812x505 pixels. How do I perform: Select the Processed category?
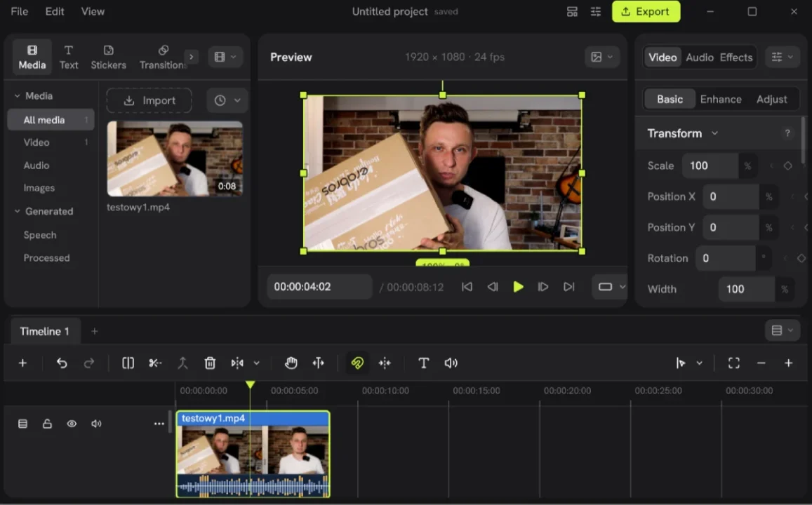pos(51,257)
